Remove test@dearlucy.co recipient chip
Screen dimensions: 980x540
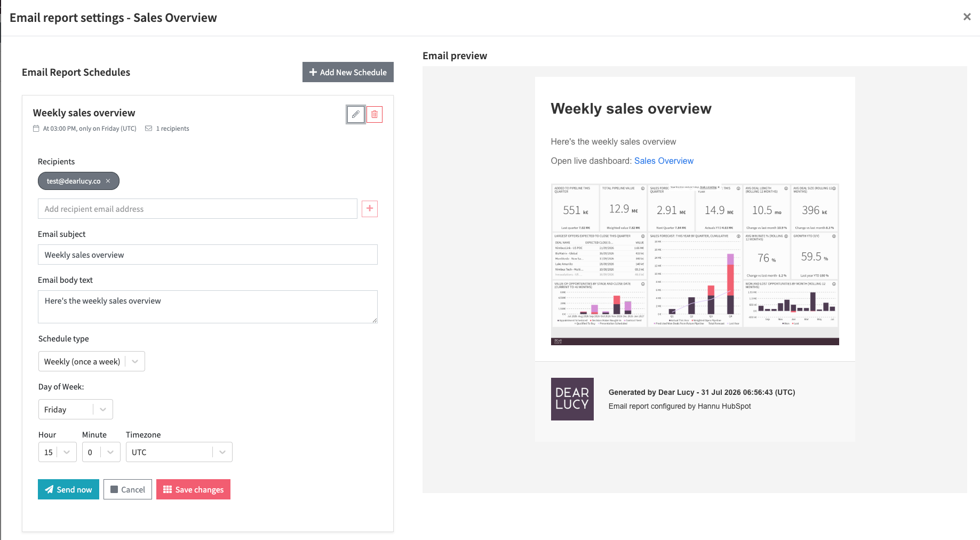(x=108, y=181)
